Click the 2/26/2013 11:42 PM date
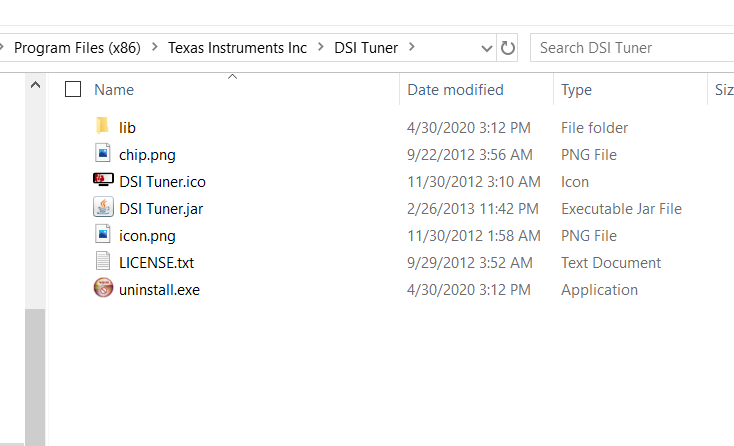Viewport: 734px width, 446px height. [x=473, y=209]
